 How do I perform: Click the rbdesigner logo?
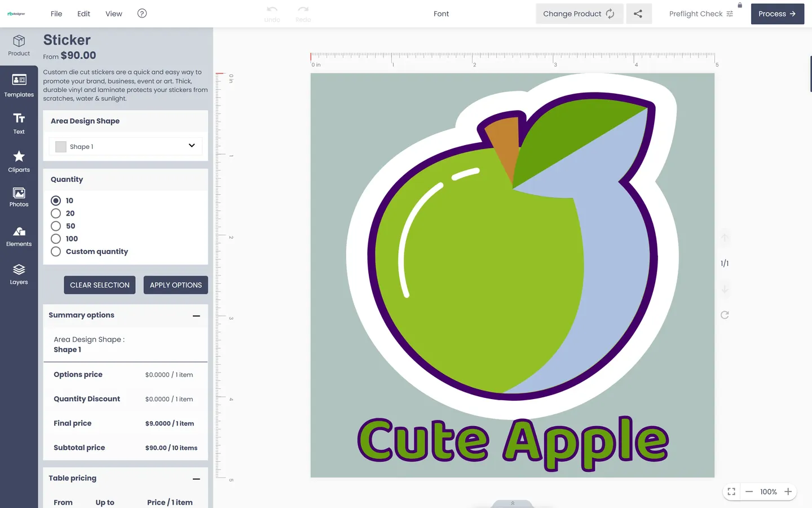click(x=16, y=14)
